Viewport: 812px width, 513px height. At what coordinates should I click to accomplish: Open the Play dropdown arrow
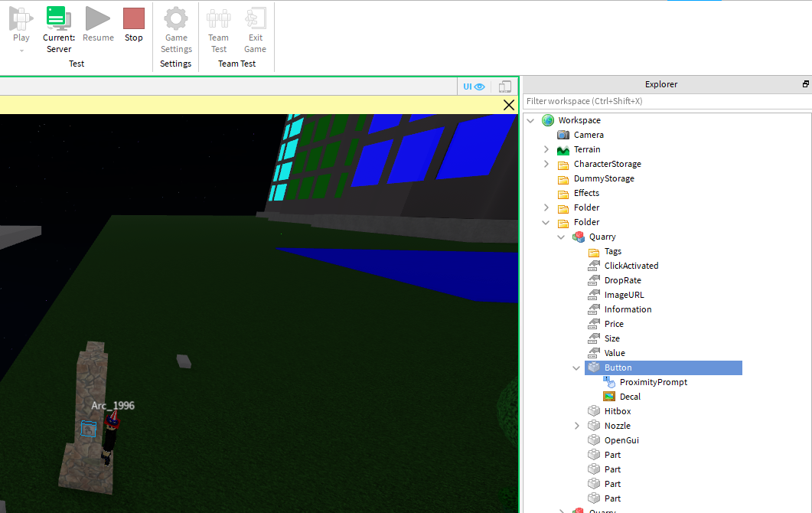(21, 51)
